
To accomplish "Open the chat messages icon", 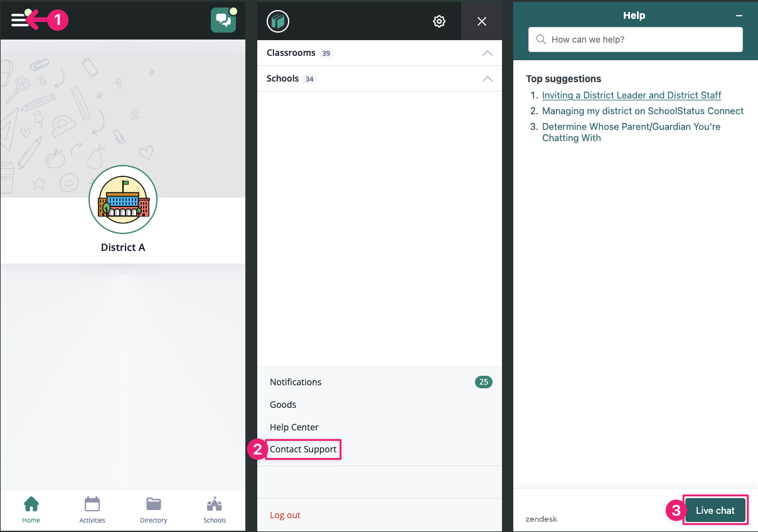I will click(x=223, y=20).
